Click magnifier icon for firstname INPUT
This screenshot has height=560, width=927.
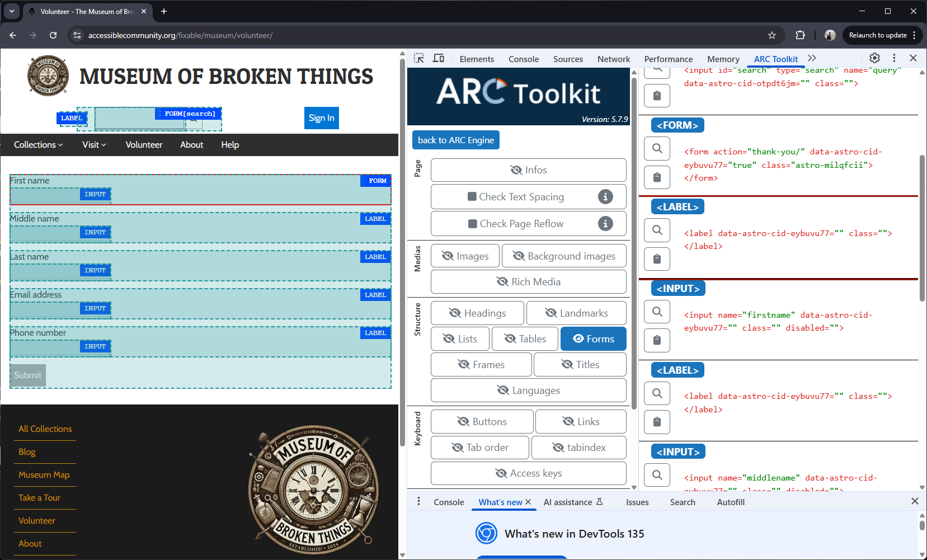click(657, 312)
